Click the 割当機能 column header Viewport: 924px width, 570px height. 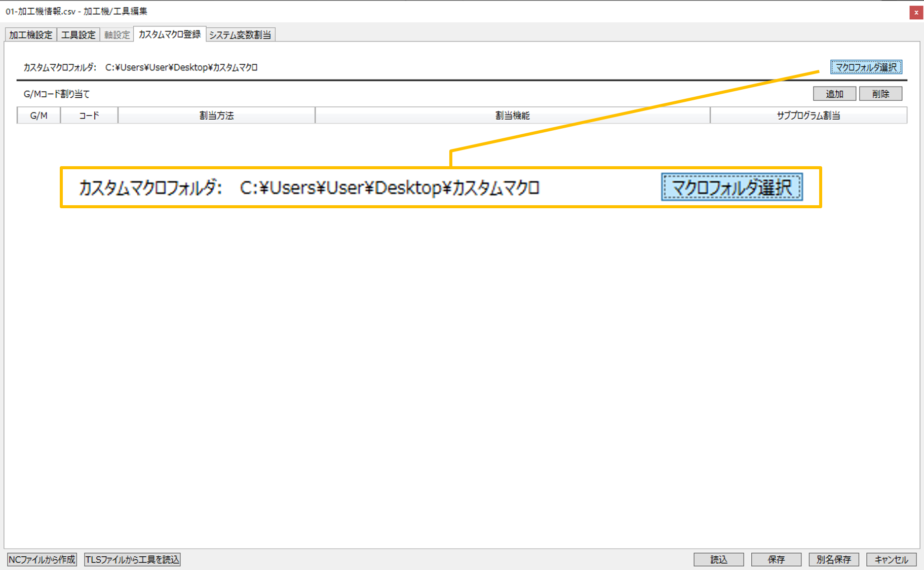[512, 116]
